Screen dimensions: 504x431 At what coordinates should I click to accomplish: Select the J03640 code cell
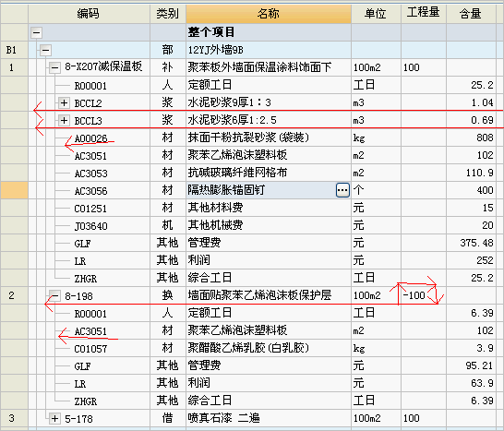click(90, 226)
